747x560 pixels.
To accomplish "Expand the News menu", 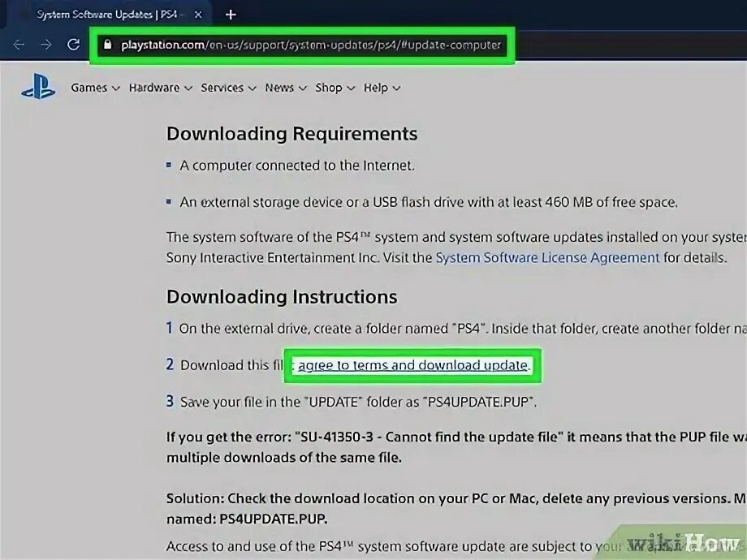I will [x=285, y=88].
